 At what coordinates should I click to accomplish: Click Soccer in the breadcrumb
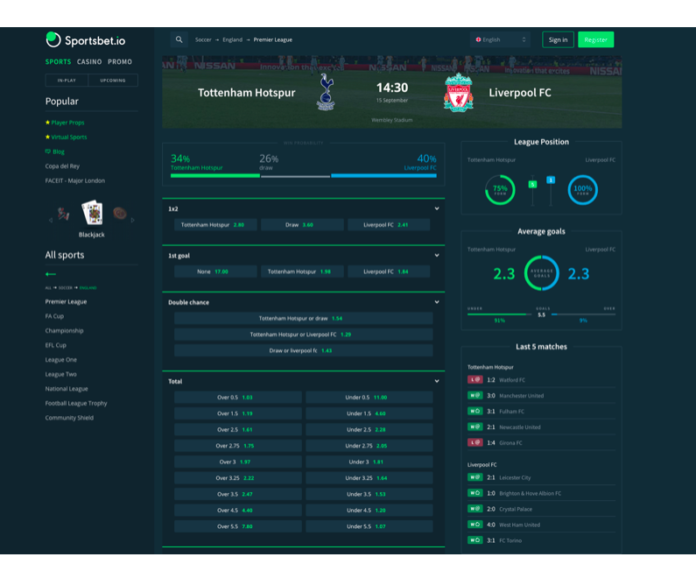203,40
